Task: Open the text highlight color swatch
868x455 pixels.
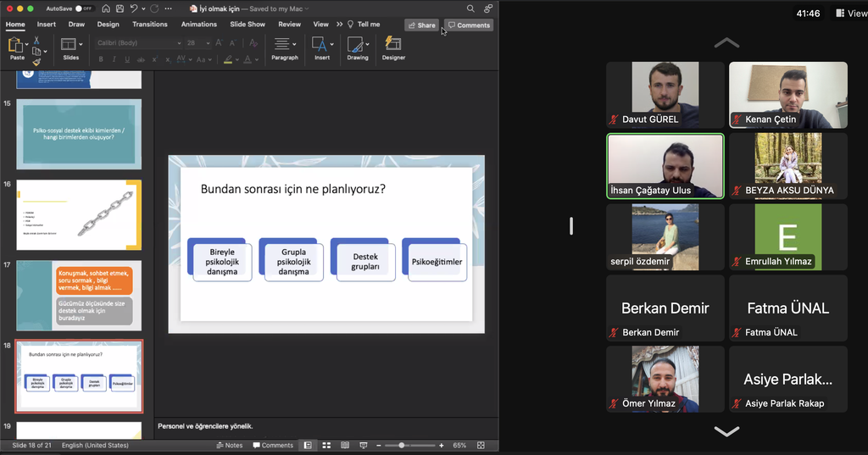Action: pos(227,59)
